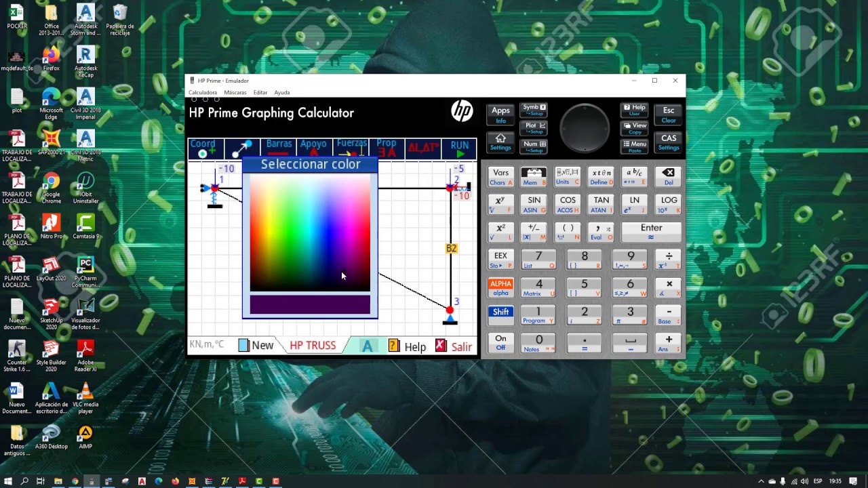Click the TAN key
The height and width of the screenshot is (488, 868).
click(x=601, y=205)
